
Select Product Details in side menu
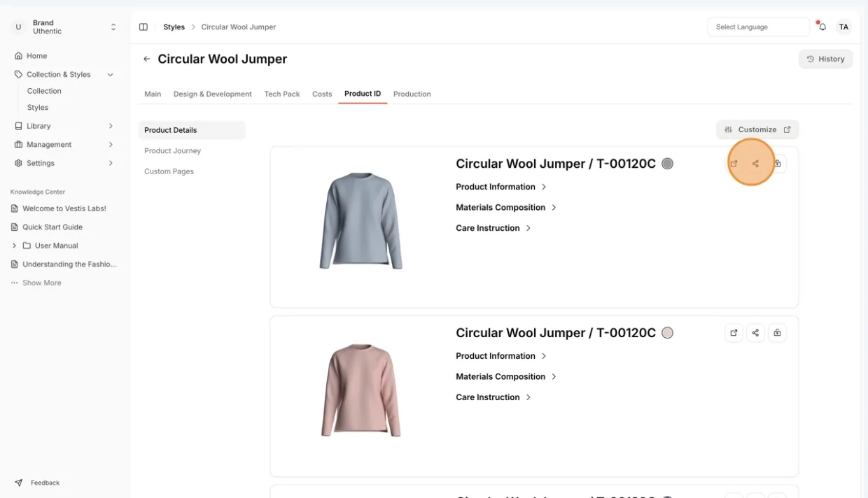(192, 130)
